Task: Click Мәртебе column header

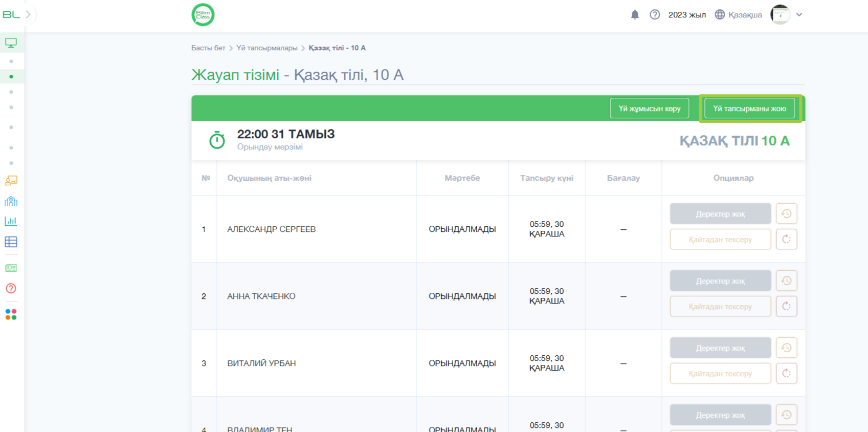Action: 462,178
